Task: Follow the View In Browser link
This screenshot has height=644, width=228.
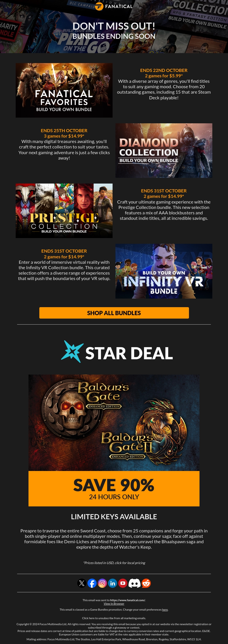Action: (114, 603)
